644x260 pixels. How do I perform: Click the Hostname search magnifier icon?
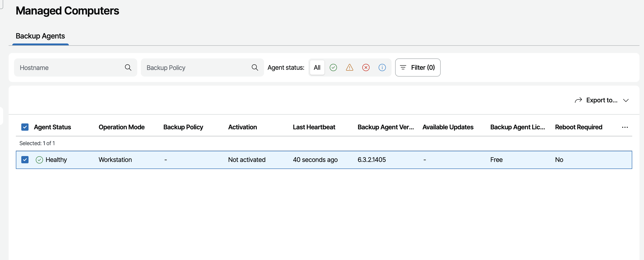pos(128,67)
